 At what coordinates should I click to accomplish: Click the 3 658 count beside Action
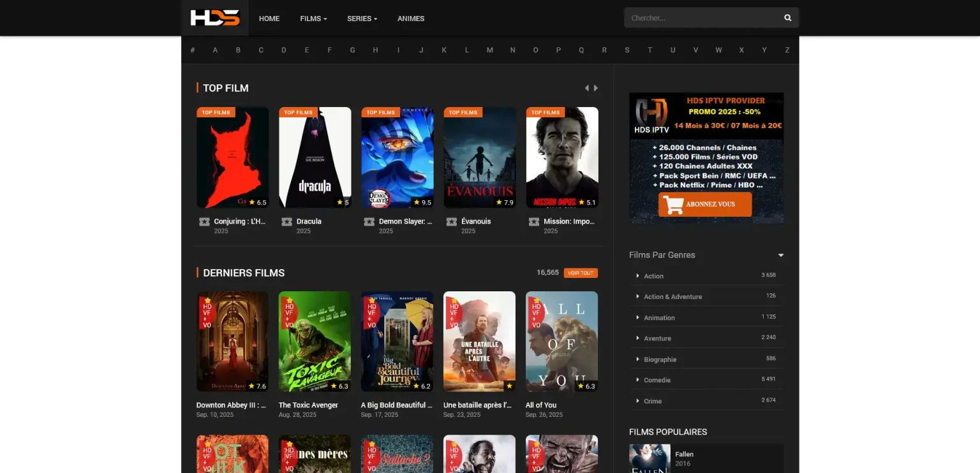click(x=768, y=275)
